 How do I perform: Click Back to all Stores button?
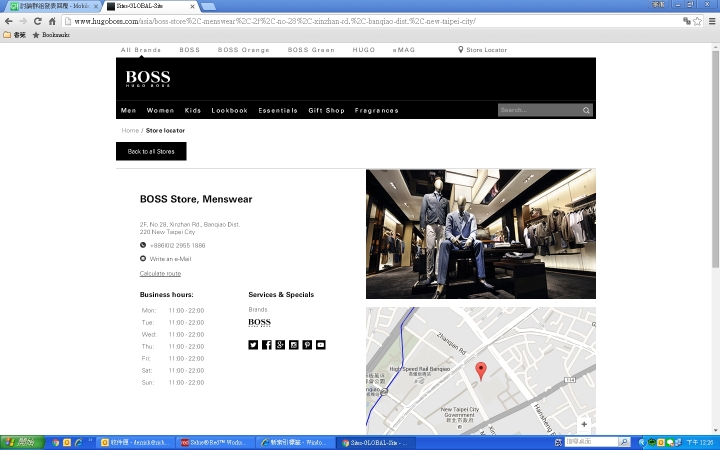tap(151, 151)
